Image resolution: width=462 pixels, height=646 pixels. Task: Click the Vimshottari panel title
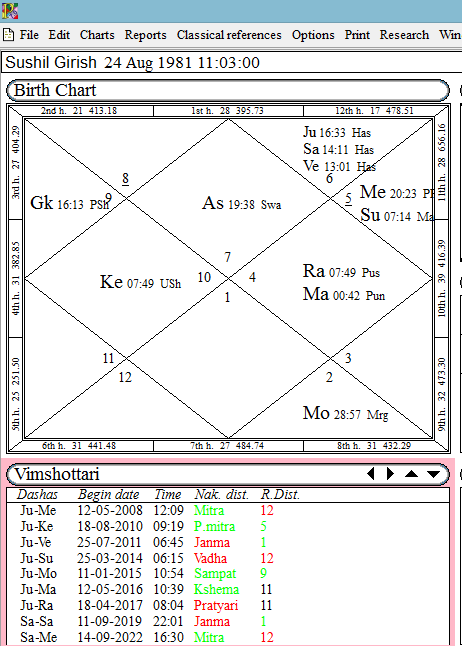pos(57,474)
